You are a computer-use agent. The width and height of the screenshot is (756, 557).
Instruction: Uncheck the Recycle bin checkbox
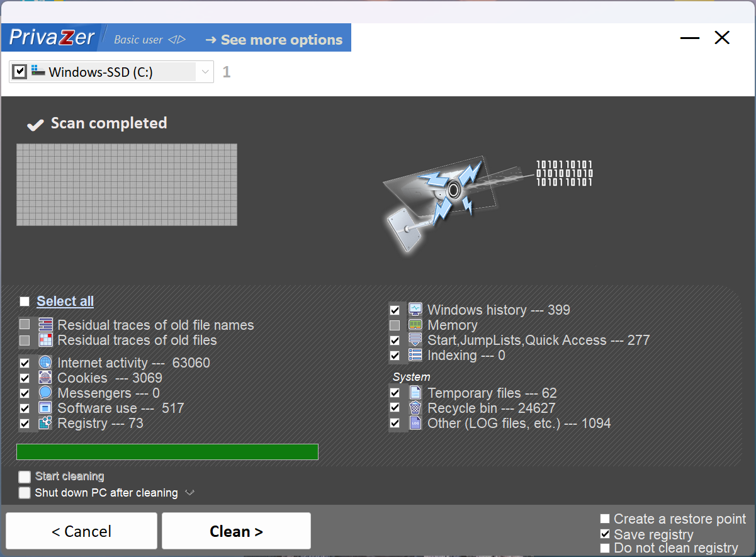click(395, 408)
